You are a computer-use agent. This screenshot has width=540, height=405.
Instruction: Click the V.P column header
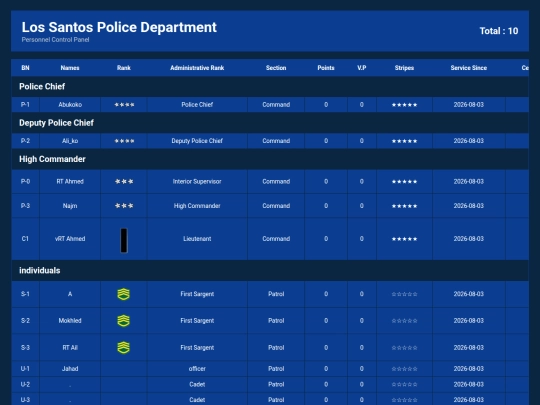pos(362,68)
